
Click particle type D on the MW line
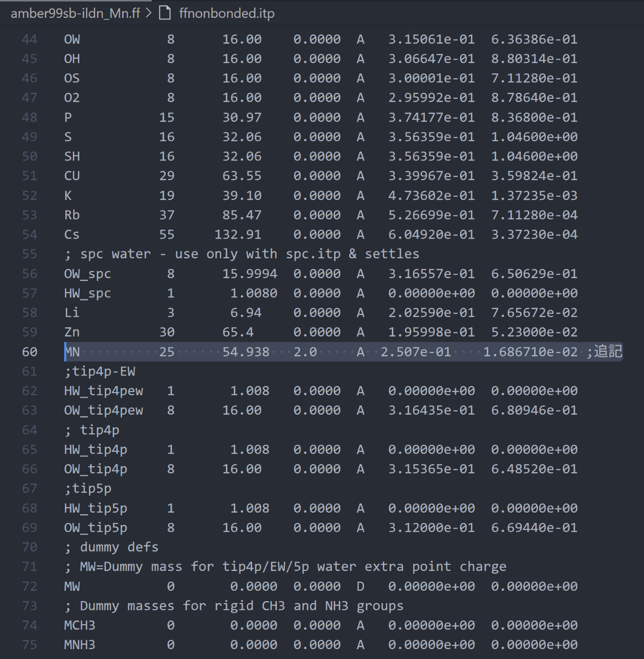point(360,587)
